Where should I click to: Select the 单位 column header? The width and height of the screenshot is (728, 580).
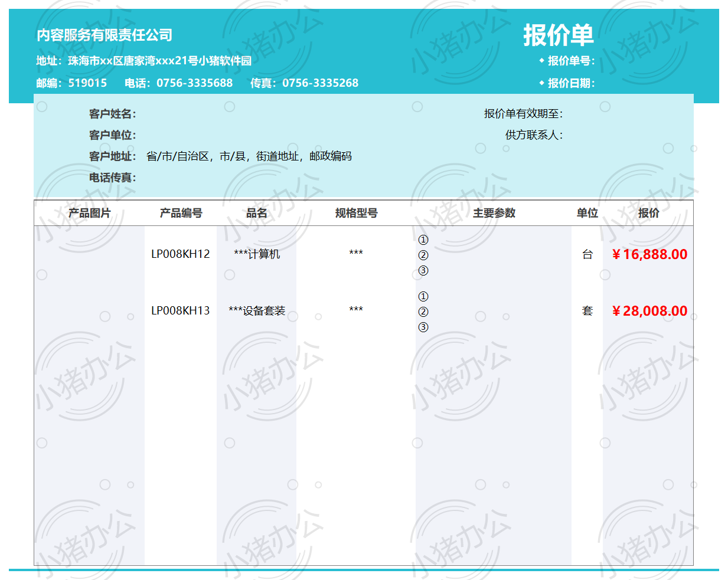587,213
